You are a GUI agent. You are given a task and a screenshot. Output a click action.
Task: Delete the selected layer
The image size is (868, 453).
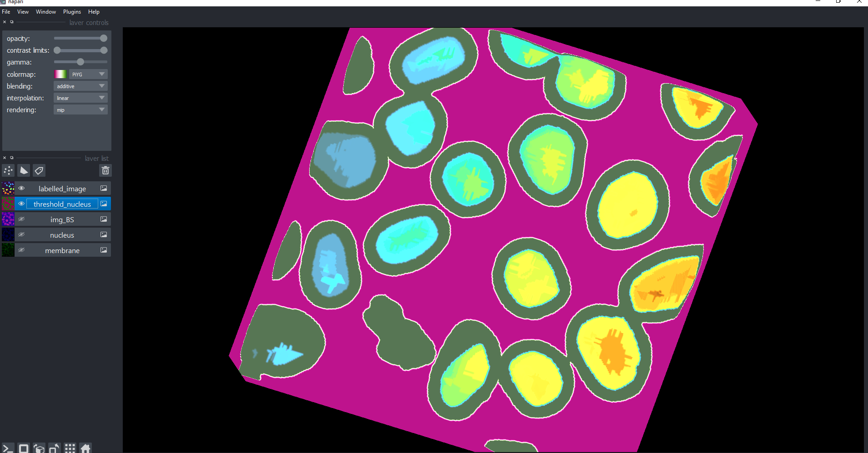pos(105,170)
